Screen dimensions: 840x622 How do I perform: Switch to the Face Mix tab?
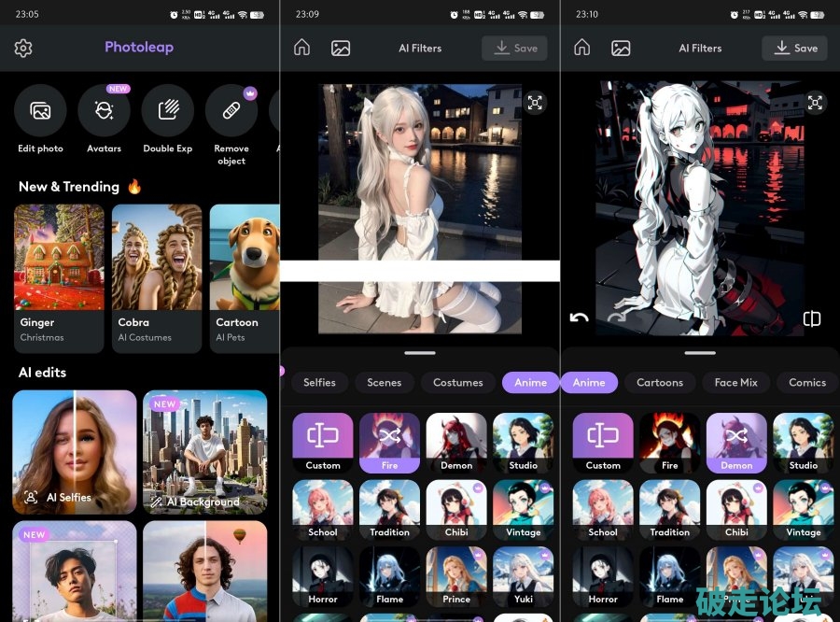[x=735, y=382]
